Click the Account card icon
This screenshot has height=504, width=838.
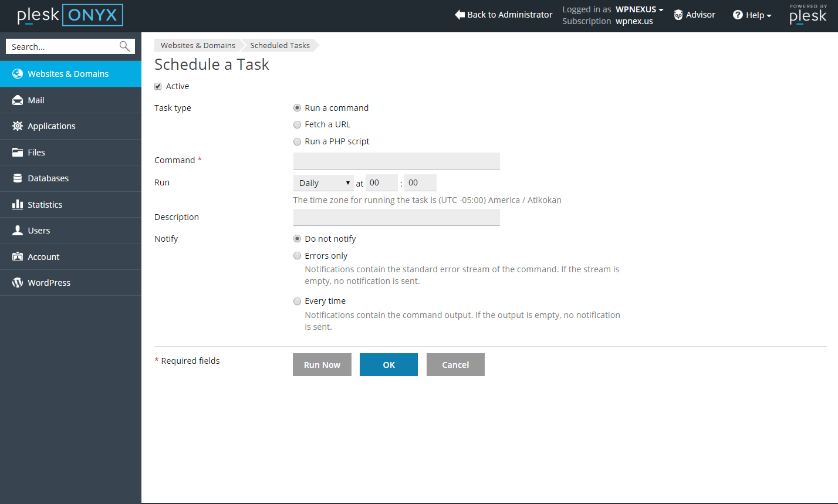tap(18, 257)
